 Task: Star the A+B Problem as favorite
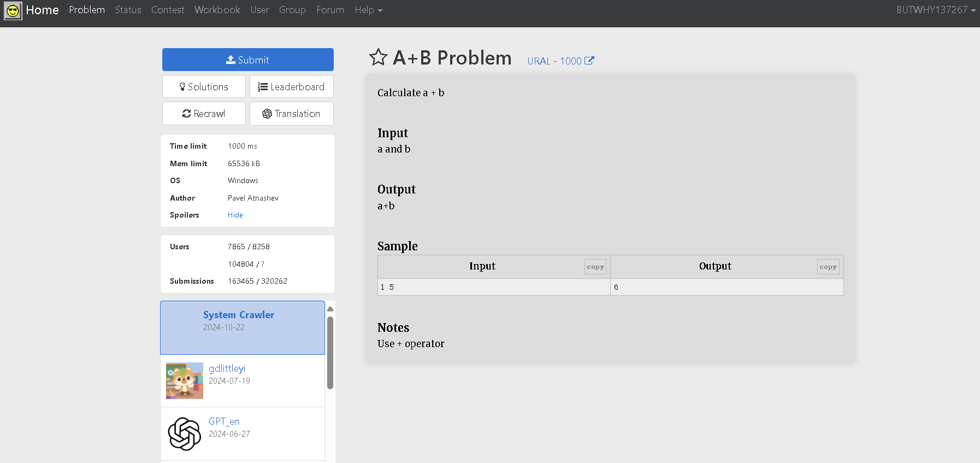[378, 57]
